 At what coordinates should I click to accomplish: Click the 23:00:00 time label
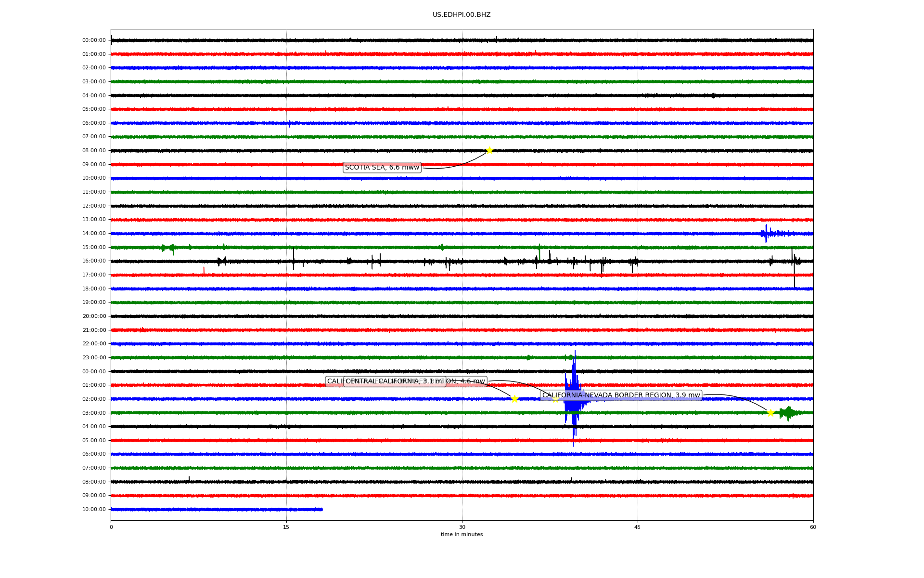point(94,358)
